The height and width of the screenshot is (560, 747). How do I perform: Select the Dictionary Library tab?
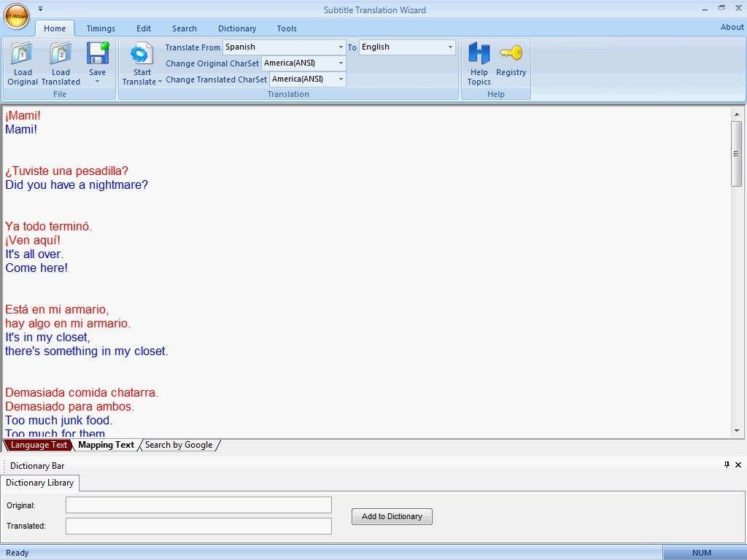(39, 483)
